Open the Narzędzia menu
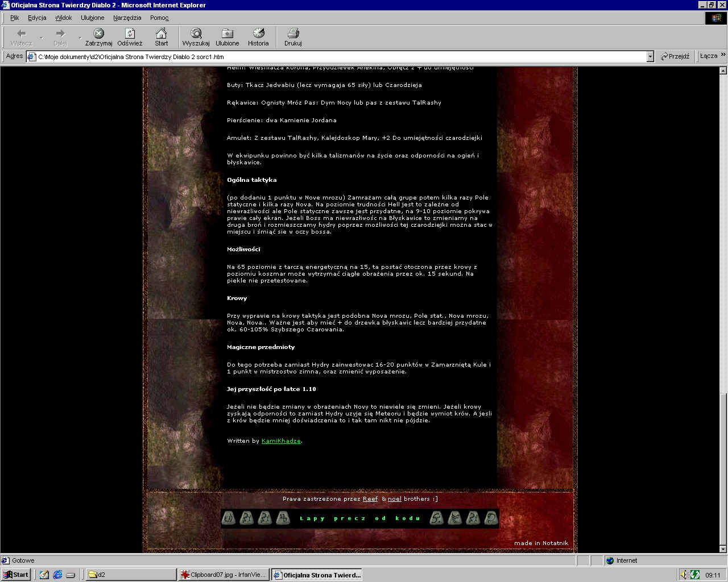 (127, 18)
